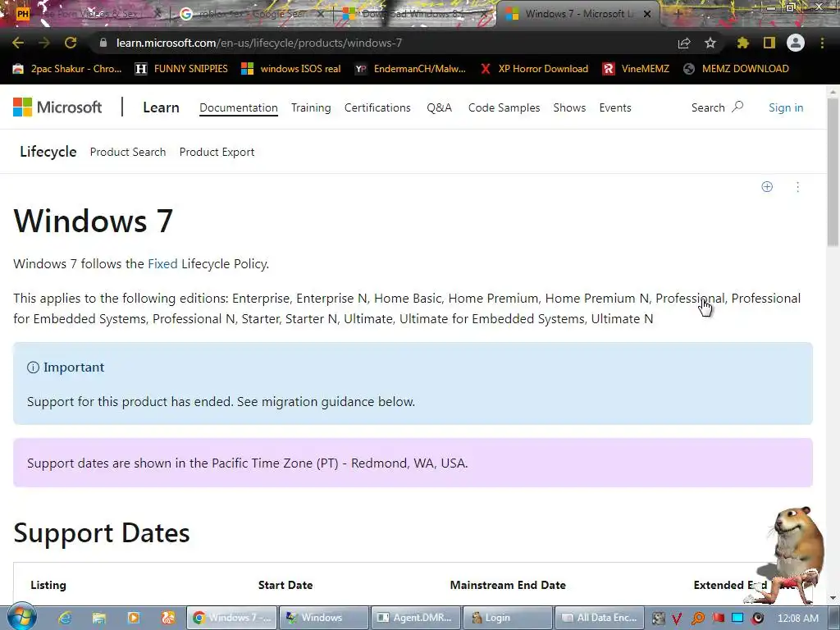Click the scrollbar down arrow
Screen dimensions: 840x630
point(833,598)
